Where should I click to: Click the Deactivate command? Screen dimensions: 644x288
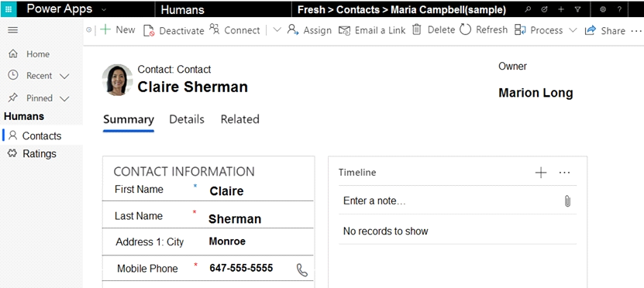point(174,30)
